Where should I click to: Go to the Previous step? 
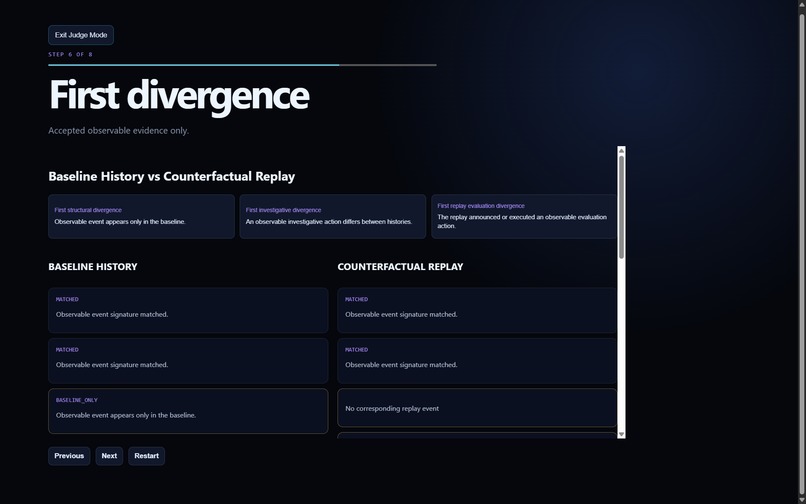[69, 456]
